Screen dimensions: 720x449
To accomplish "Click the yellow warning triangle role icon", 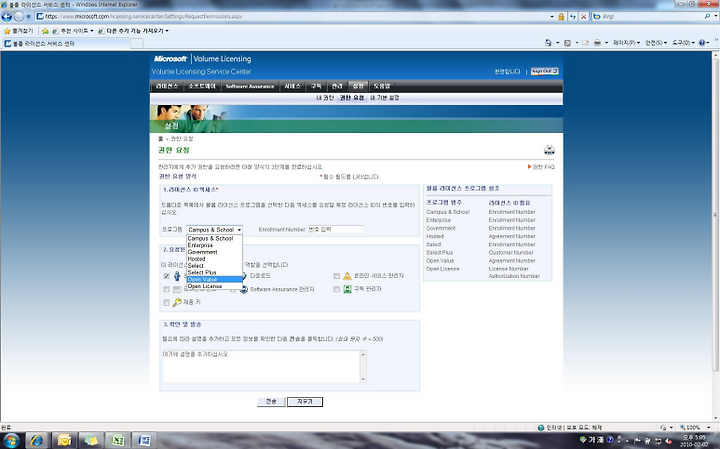I will [x=347, y=276].
